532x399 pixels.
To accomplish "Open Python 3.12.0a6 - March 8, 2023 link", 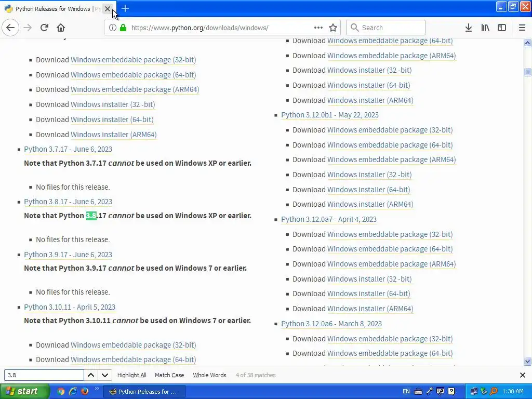I will click(x=331, y=324).
